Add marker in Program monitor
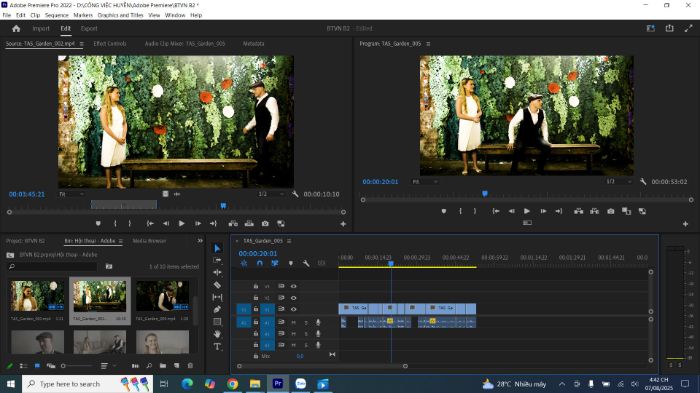Image resolution: width=700 pixels, height=393 pixels. [x=444, y=211]
